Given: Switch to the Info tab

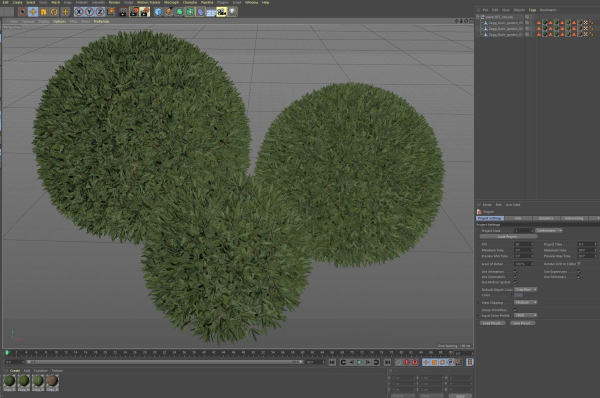Looking at the screenshot, I should 518,218.
